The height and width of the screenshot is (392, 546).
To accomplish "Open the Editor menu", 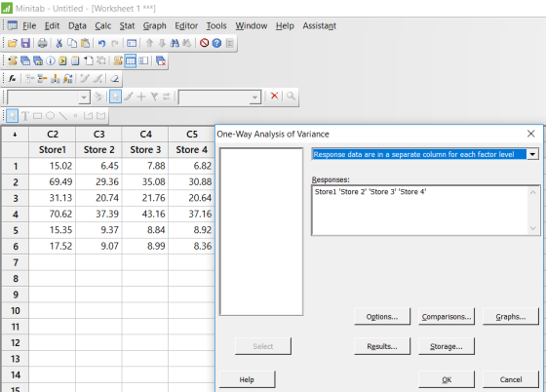I will tap(186, 25).
